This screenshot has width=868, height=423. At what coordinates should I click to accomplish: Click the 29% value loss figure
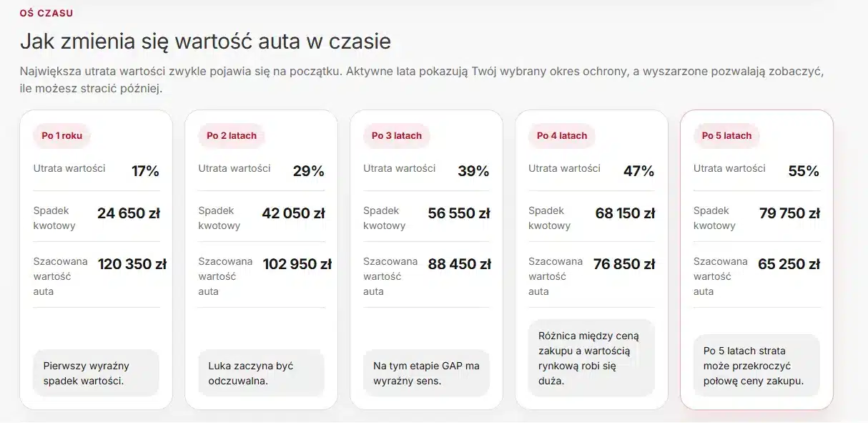(309, 171)
